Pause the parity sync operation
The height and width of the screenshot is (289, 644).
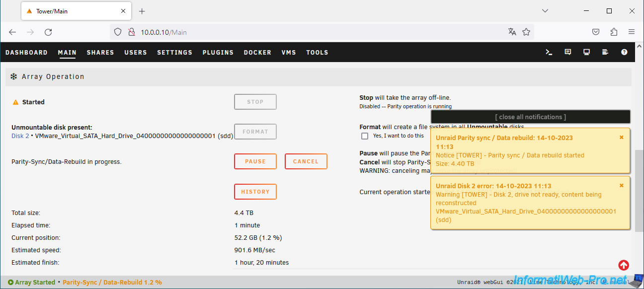[x=255, y=161]
